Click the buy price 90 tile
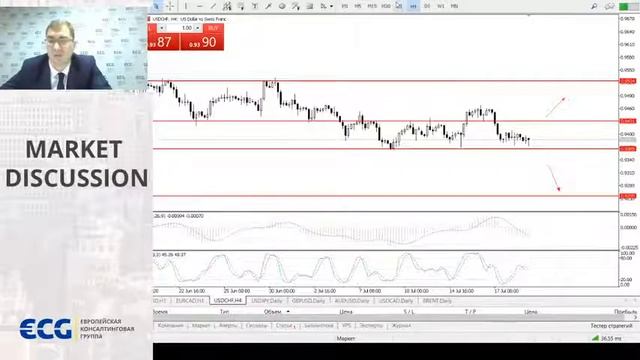This screenshot has height=360, width=640. (x=202, y=42)
